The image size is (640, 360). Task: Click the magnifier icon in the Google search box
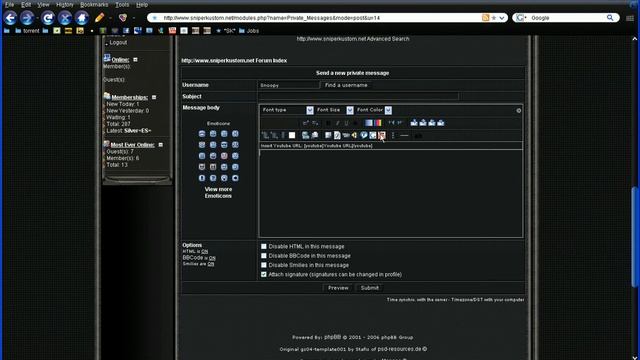[610, 18]
